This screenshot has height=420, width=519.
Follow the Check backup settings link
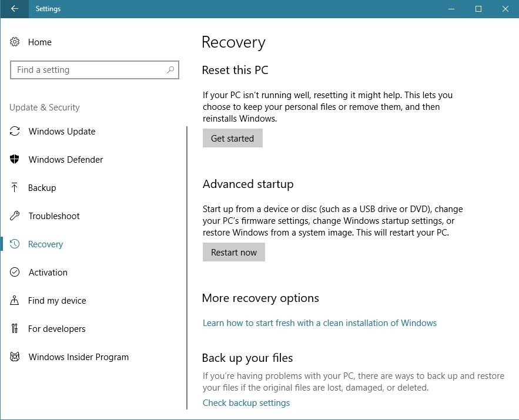(x=246, y=403)
